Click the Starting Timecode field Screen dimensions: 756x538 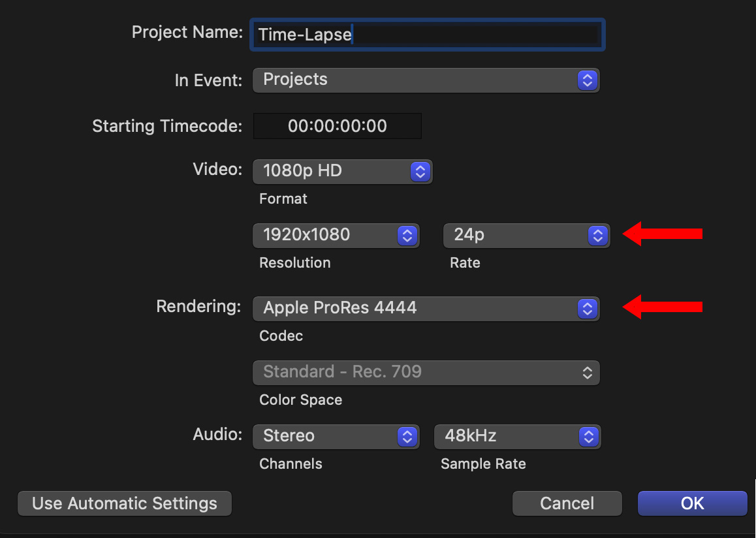pyautogui.click(x=337, y=126)
